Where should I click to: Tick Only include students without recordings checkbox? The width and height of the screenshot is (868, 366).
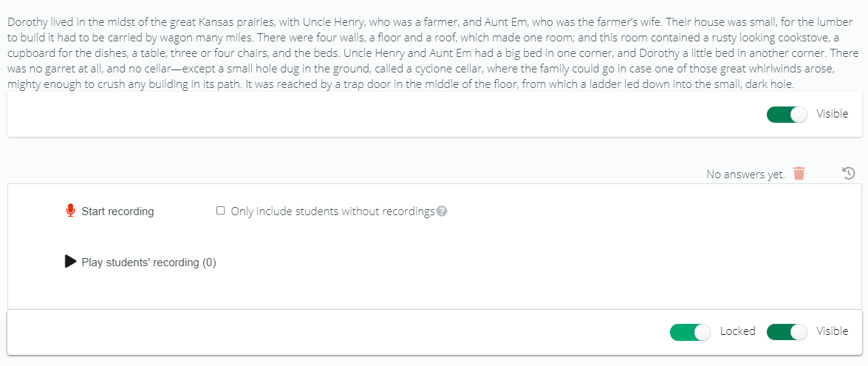coord(220,211)
